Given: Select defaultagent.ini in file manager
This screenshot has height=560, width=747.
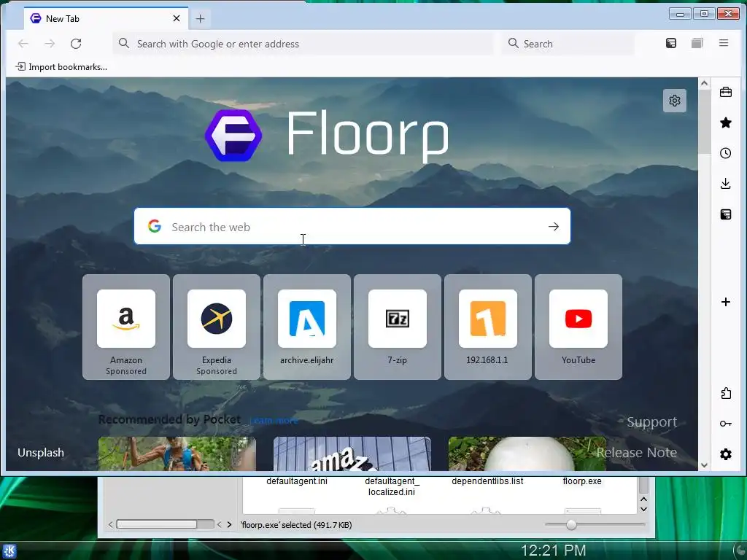Looking at the screenshot, I should 297,481.
